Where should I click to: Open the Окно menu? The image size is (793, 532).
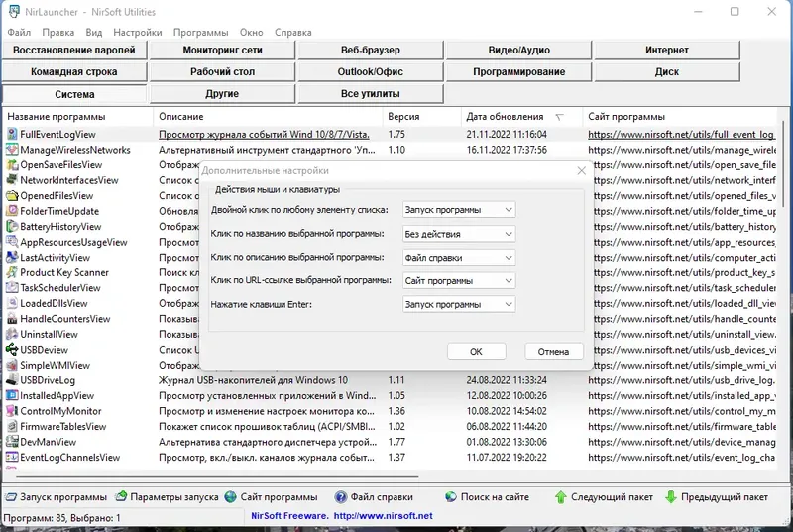(x=252, y=33)
